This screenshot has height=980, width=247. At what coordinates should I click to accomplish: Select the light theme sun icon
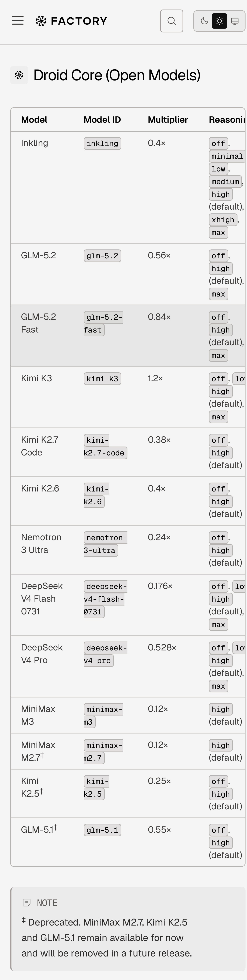(x=220, y=21)
